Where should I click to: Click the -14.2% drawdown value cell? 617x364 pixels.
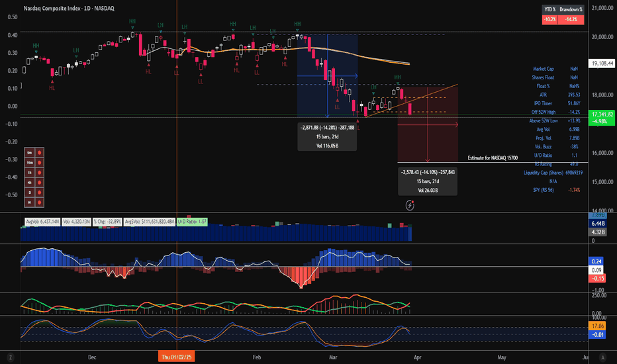[x=571, y=19]
